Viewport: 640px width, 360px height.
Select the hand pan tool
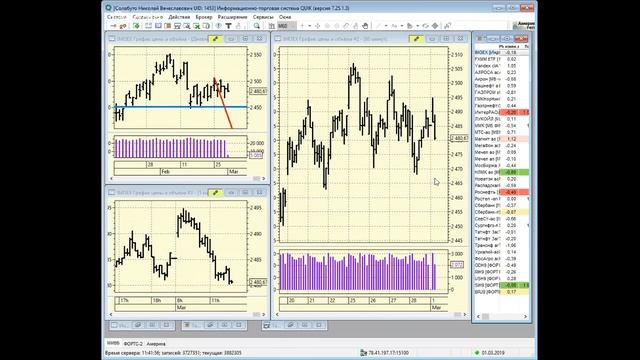click(365, 26)
